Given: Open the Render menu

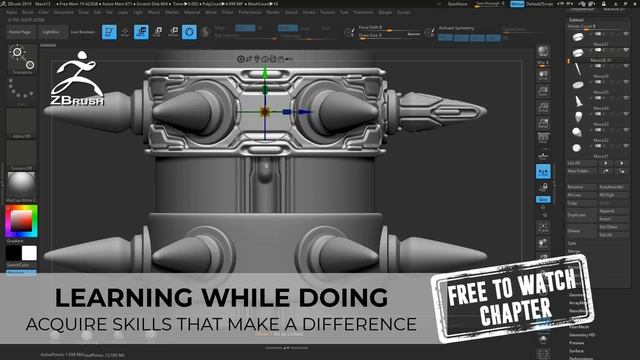Looking at the screenshot, I should coord(273,13).
